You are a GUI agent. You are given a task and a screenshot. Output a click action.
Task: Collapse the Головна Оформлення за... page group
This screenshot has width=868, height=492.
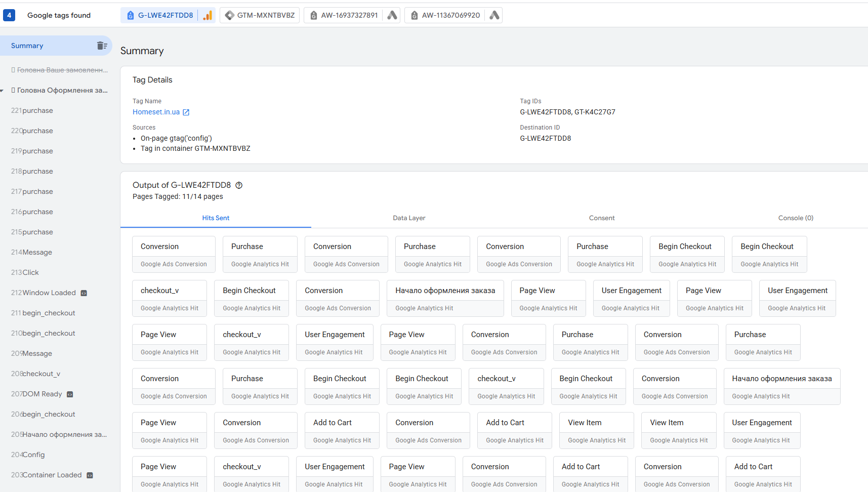pos(2,91)
